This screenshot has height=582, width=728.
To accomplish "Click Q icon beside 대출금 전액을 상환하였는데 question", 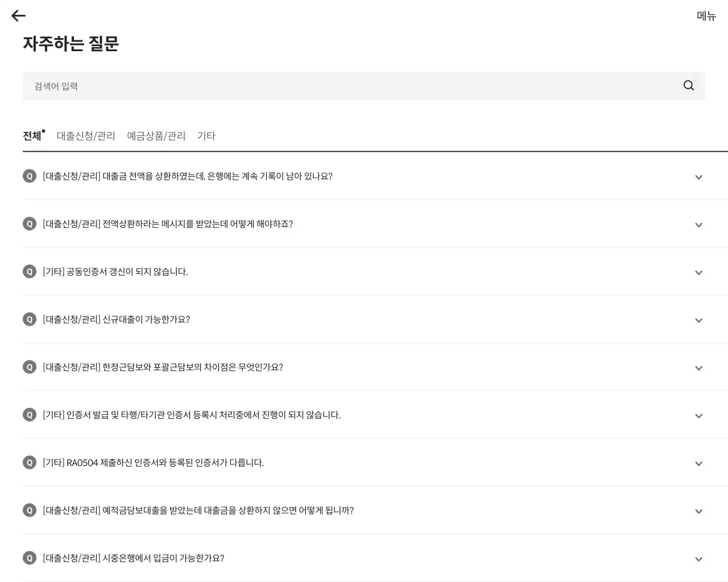I will click(30, 176).
